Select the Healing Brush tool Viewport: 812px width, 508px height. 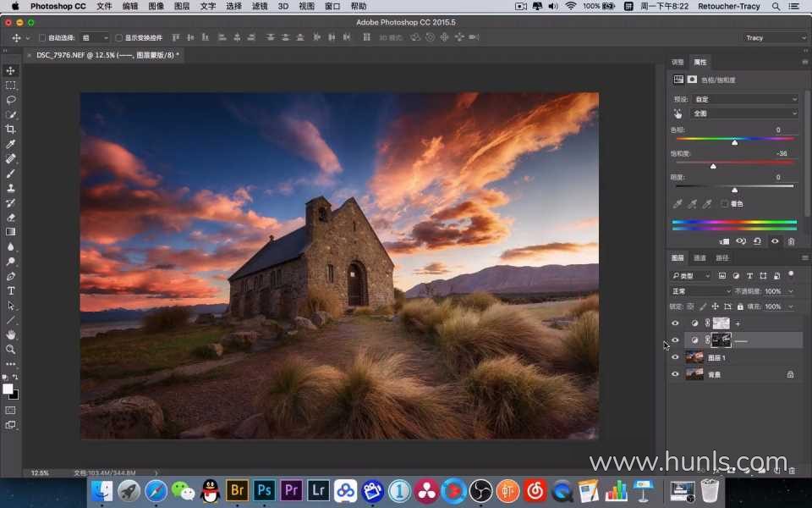coord(10,158)
